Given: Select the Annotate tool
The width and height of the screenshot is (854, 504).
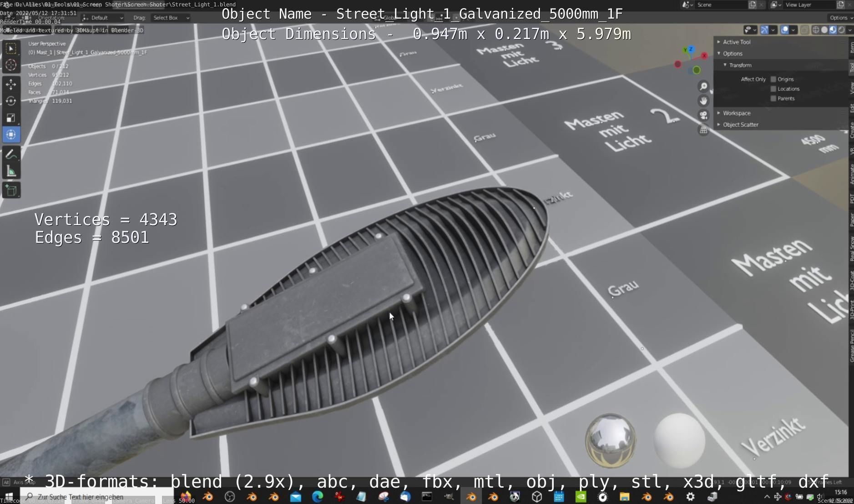Looking at the screenshot, I should pos(11,154).
